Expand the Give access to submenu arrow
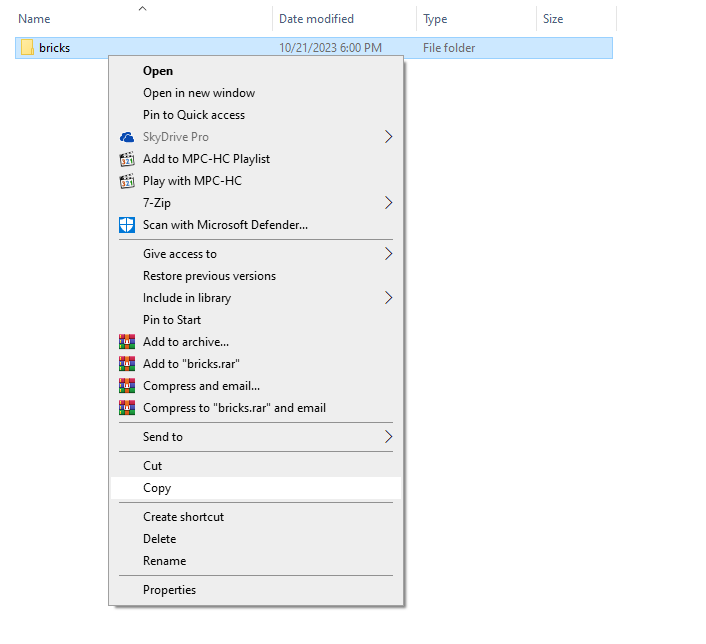This screenshot has height=644, width=706. point(388,254)
